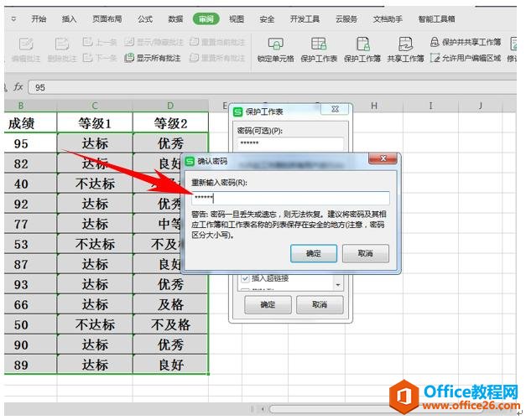Select column header I
526x420 pixels.
[x=430, y=106]
